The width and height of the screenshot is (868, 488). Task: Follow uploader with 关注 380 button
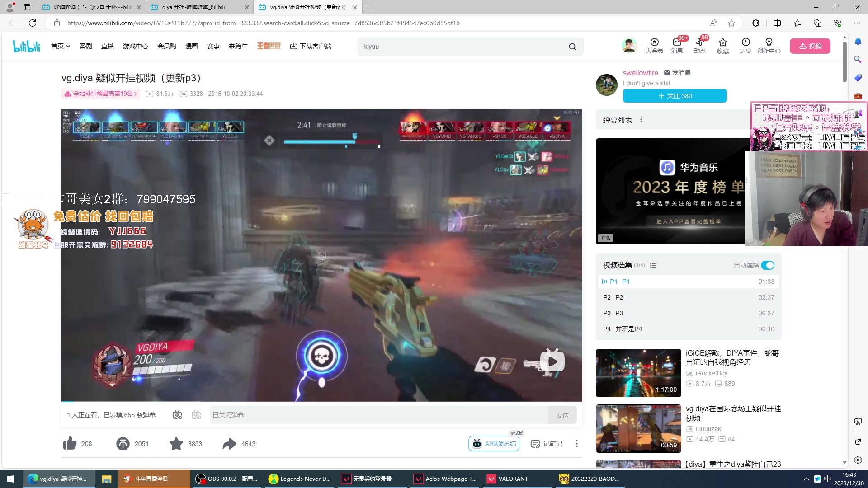pyautogui.click(x=675, y=96)
